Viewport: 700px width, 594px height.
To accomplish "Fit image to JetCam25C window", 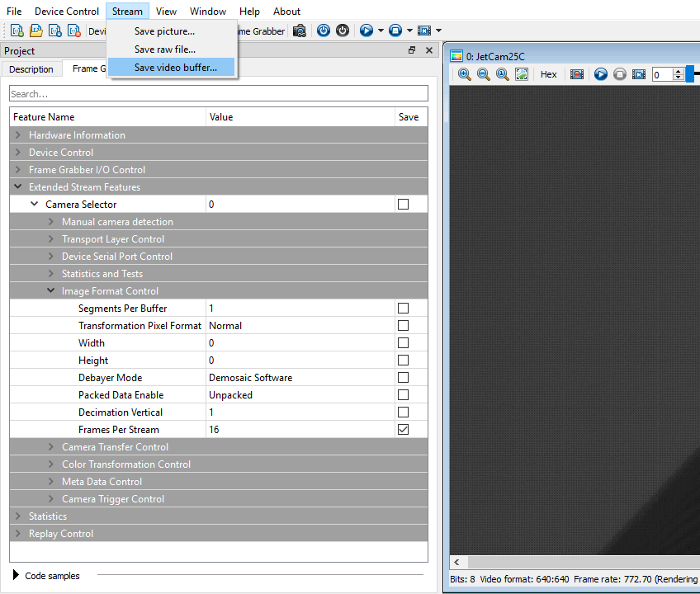I will [522, 74].
